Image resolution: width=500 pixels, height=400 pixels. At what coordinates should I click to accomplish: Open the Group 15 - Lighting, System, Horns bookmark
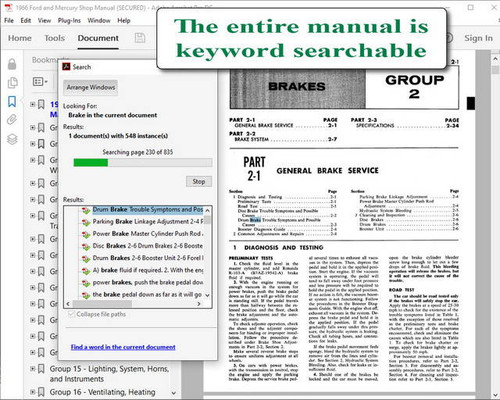click(x=109, y=374)
